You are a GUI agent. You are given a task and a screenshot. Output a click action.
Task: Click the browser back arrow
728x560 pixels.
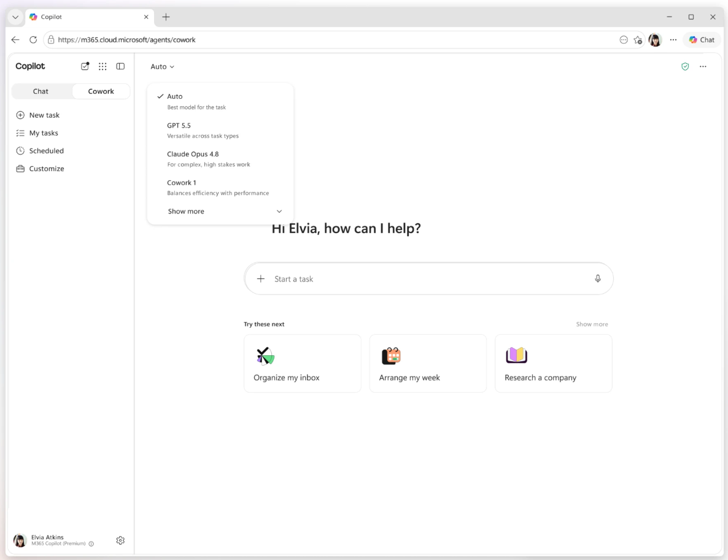[15, 40]
